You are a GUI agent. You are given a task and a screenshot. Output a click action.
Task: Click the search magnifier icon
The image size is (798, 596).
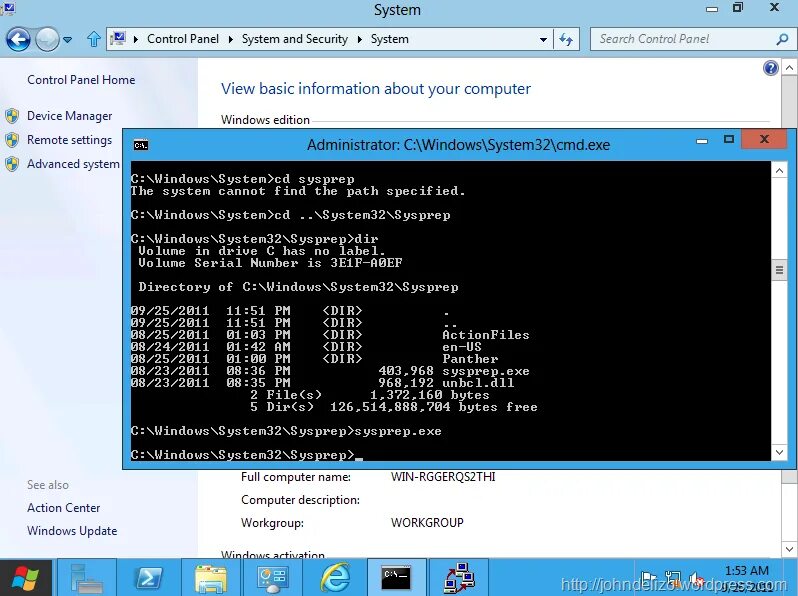(782, 39)
